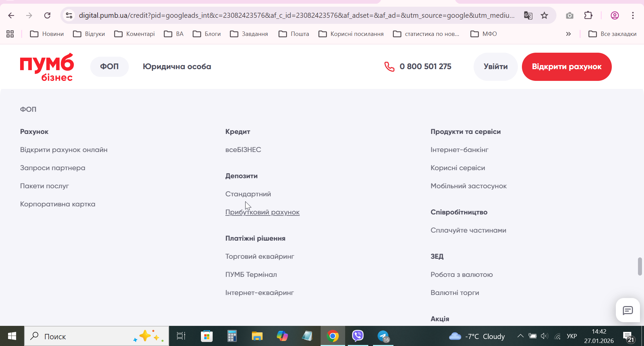Open Microsoft Store from the taskbar
Viewport: 644px width, 346px height.
(207, 336)
